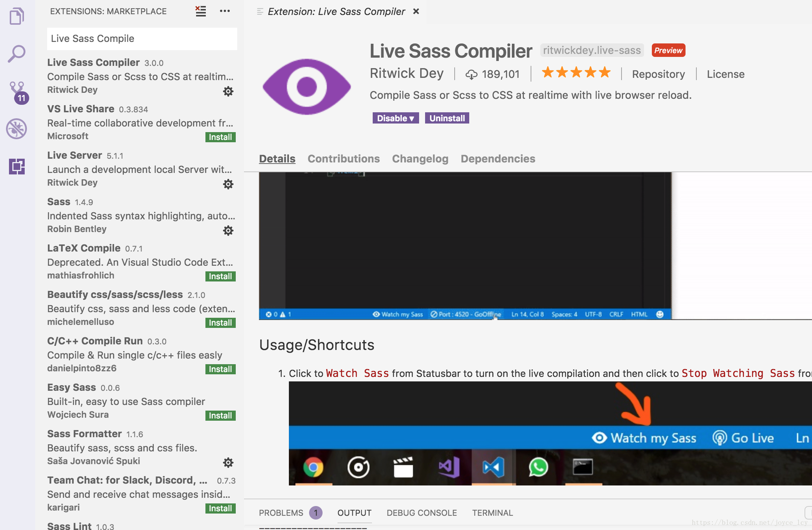The width and height of the screenshot is (812, 530).
Task: Click the ritwickdey.live-sass identifier
Action: [592, 50]
